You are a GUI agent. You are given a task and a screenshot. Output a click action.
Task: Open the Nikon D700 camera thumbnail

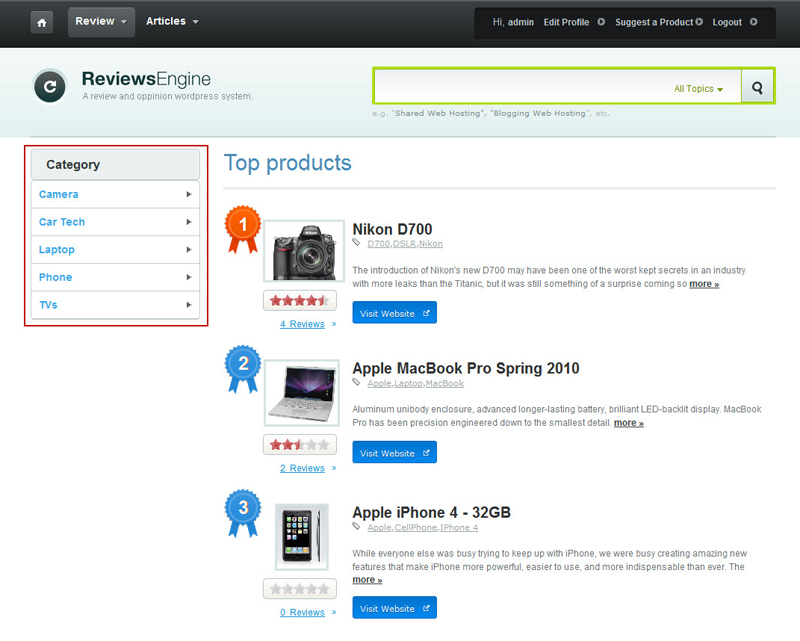[304, 251]
